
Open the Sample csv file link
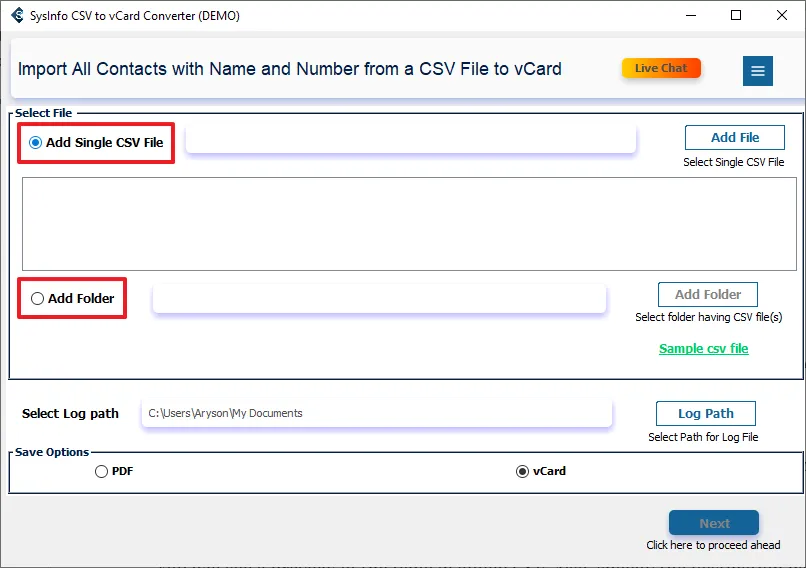coord(704,349)
